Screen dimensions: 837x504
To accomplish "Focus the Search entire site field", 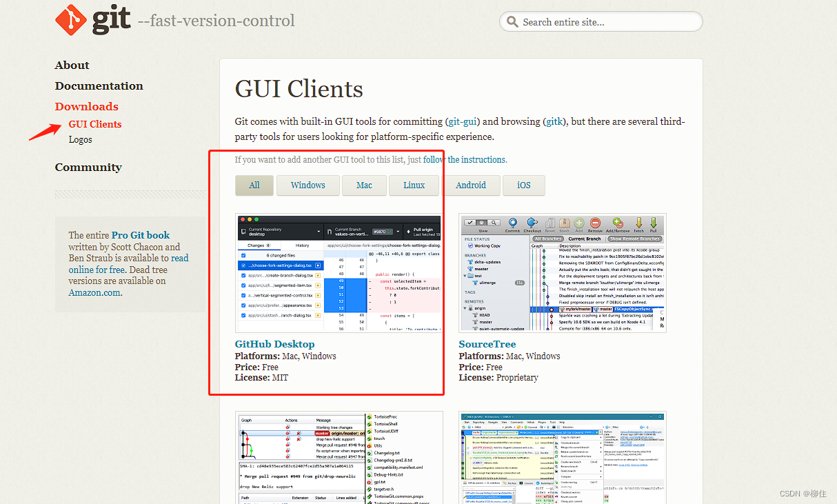I will tap(601, 21).
